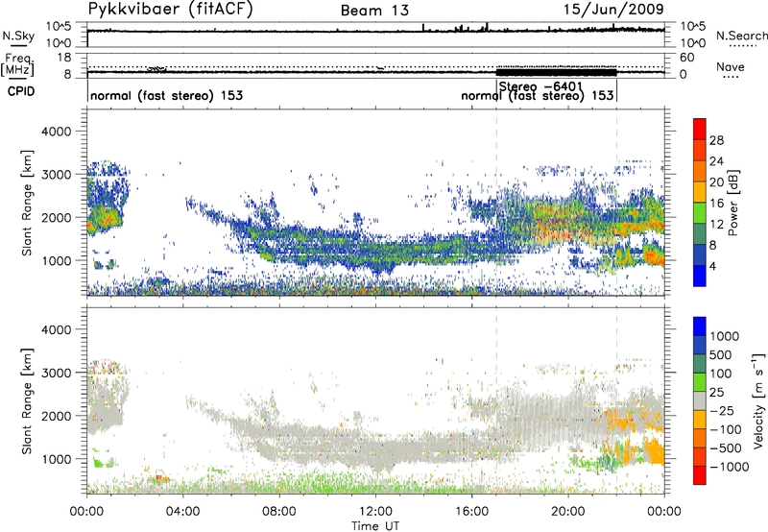Click the power echo cluster near 2000 km at 00:30
Viewport: 768px width, 532px height.
[x=104, y=217]
